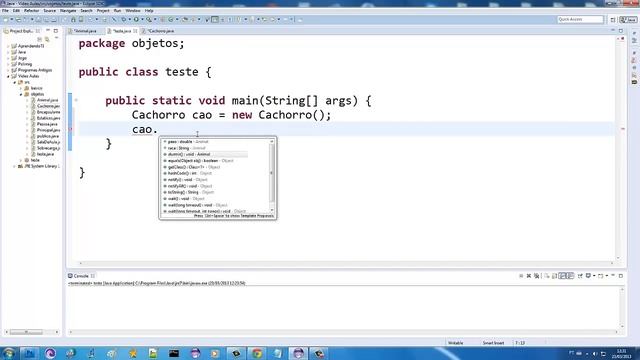This screenshot has width=640, height=360.
Task: Click the taskbar clock
Action: [621, 353]
